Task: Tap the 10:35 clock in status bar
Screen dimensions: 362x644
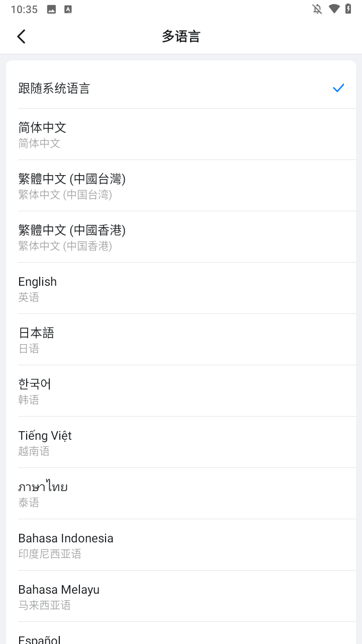Action: point(24,9)
